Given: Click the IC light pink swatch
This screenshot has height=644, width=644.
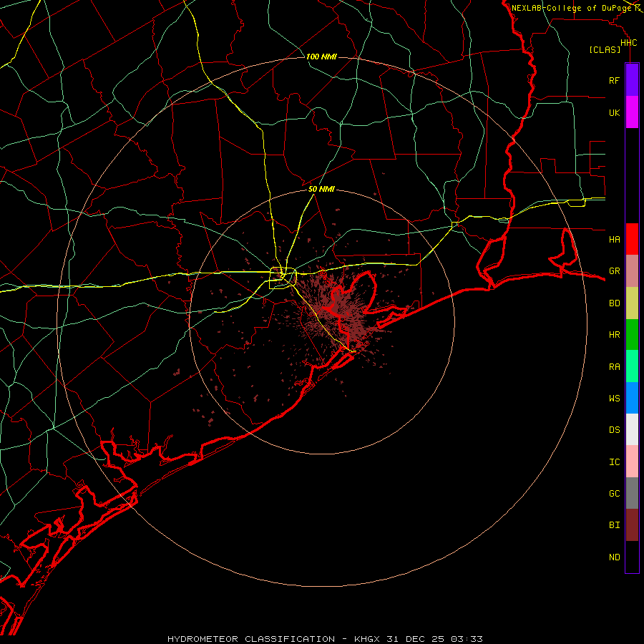Looking at the screenshot, I should point(632,462).
